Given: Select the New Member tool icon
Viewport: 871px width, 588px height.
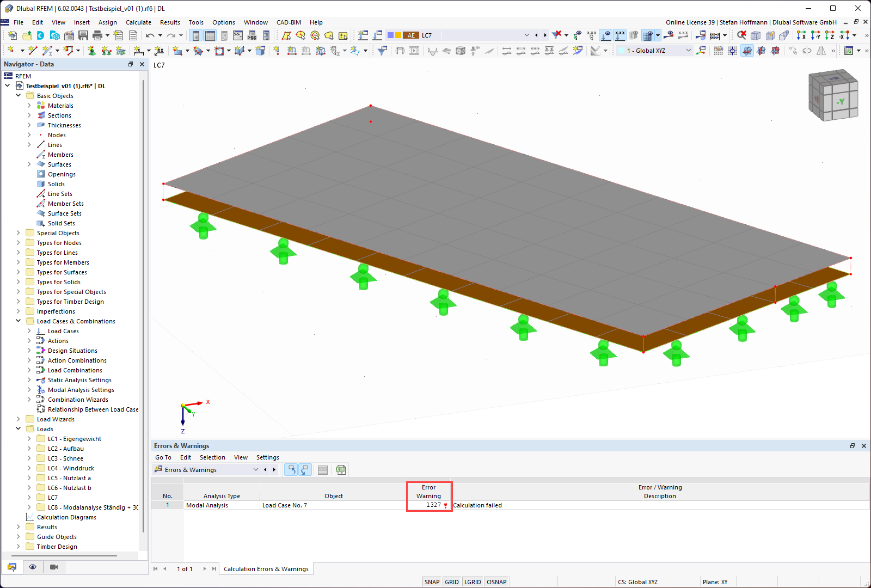Looking at the screenshot, I should pyautogui.click(x=47, y=51).
